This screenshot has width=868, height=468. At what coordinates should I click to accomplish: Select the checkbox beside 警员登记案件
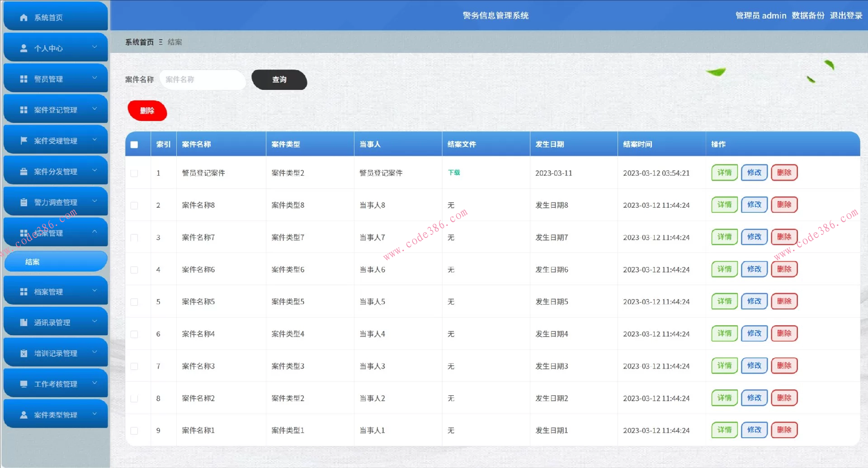134,173
